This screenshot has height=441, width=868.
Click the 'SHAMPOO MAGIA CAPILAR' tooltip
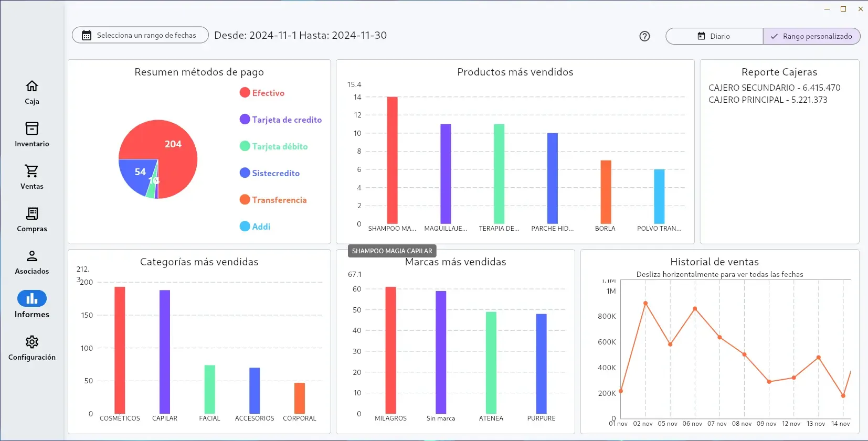(x=392, y=251)
